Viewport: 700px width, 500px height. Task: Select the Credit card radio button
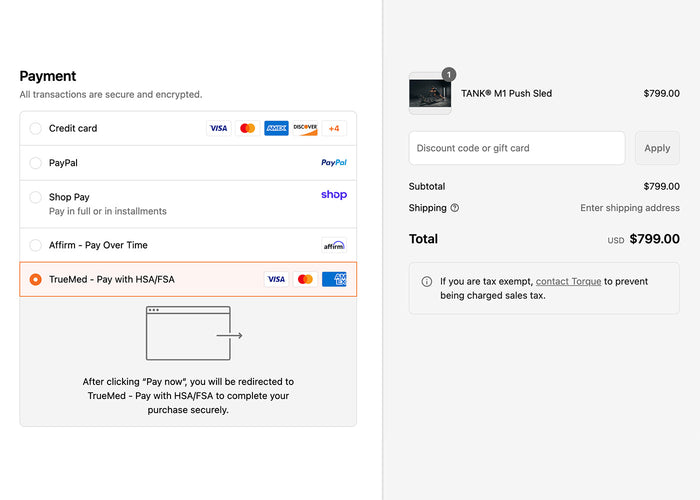[35, 129]
